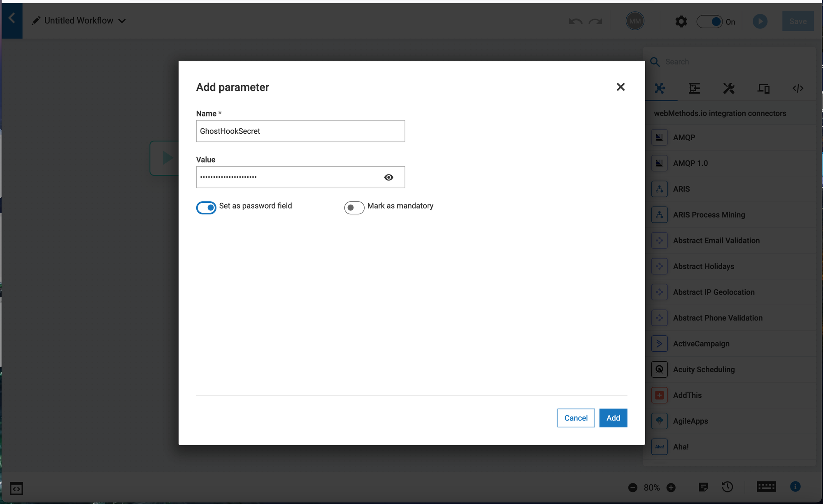Switch the workflow On toggle off

point(709,21)
